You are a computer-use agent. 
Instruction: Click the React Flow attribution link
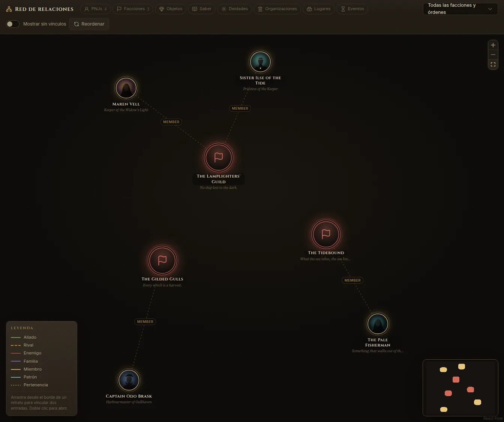click(493, 419)
